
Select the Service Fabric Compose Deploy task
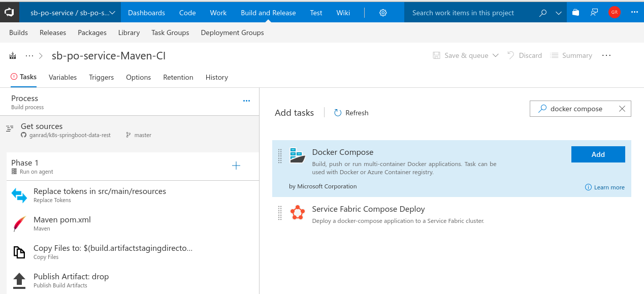click(452, 214)
